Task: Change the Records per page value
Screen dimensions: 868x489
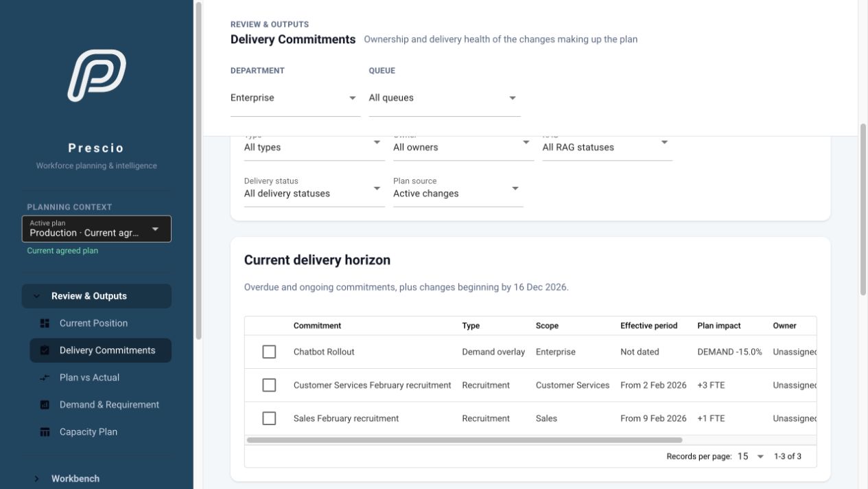Action: tap(751, 456)
